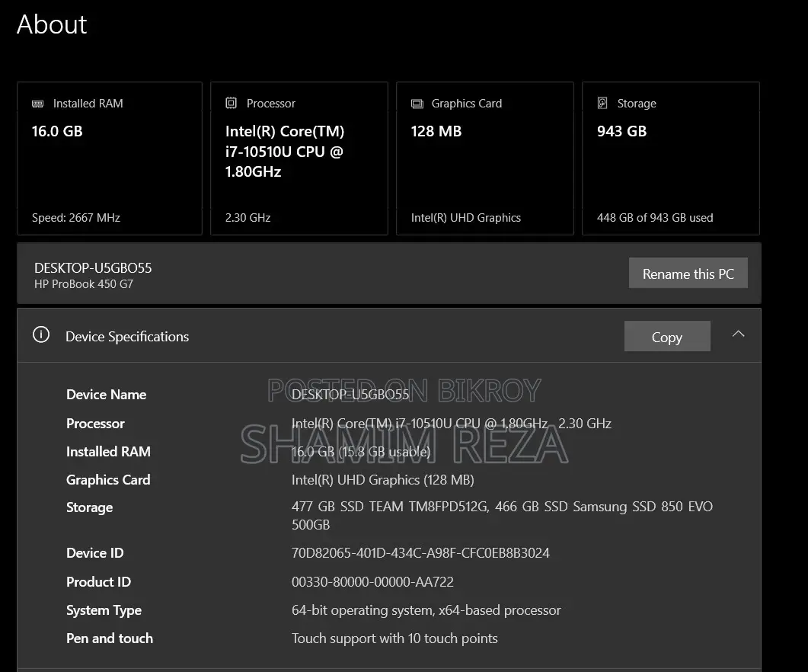Click the Storage label in specifications

(90, 507)
